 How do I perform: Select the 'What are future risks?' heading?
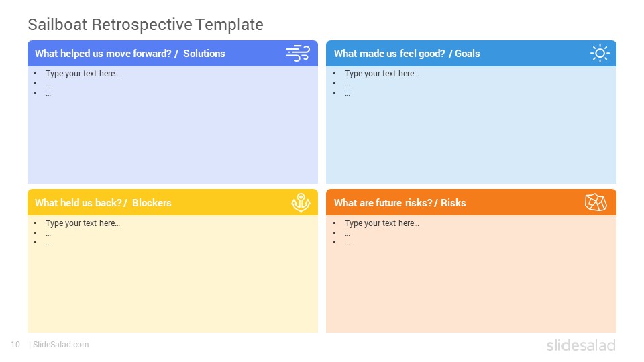(x=383, y=202)
